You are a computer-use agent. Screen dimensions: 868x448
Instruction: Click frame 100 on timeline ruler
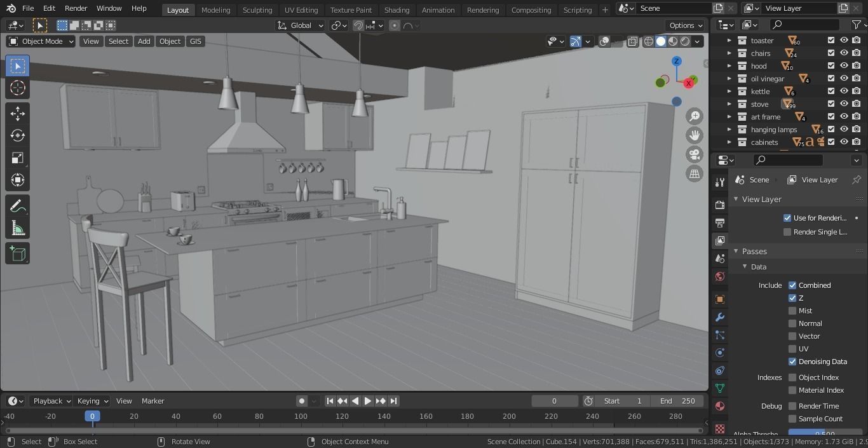(x=301, y=416)
